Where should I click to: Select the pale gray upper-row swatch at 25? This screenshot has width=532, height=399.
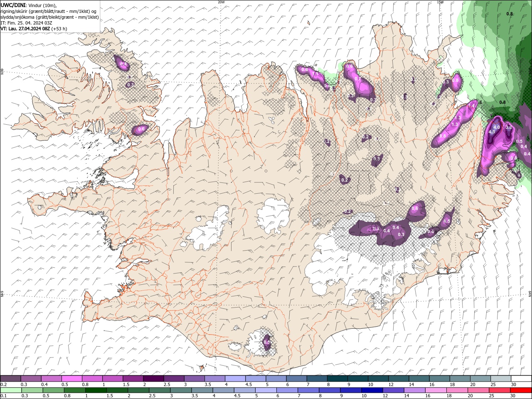tap(501, 379)
